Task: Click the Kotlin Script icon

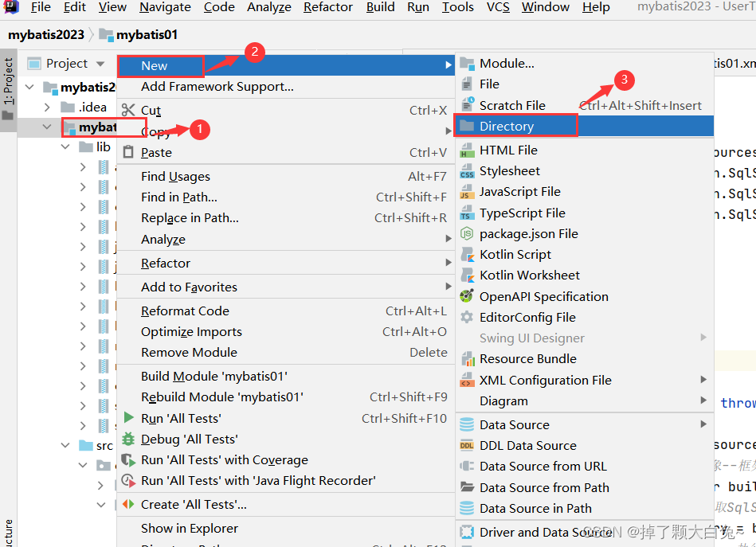Action: click(467, 255)
